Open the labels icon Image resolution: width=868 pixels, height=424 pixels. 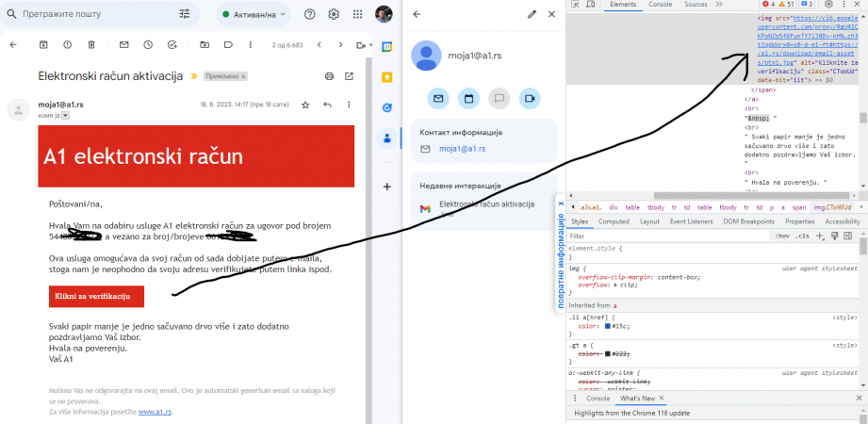[228, 45]
